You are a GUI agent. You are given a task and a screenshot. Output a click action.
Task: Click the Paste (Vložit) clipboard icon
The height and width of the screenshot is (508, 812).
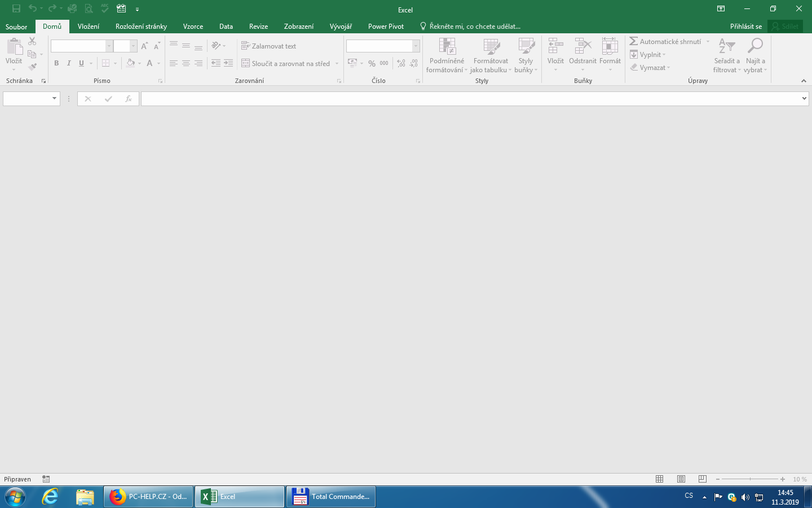pos(14,47)
